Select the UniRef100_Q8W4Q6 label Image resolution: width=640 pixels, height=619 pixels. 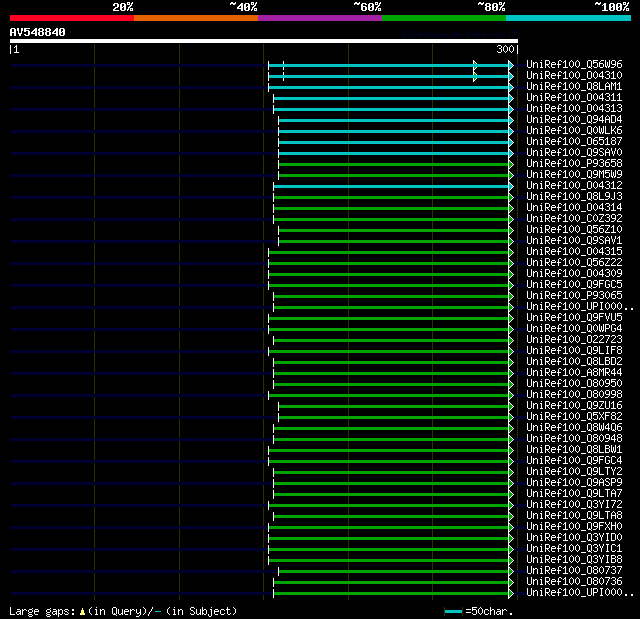(574, 428)
